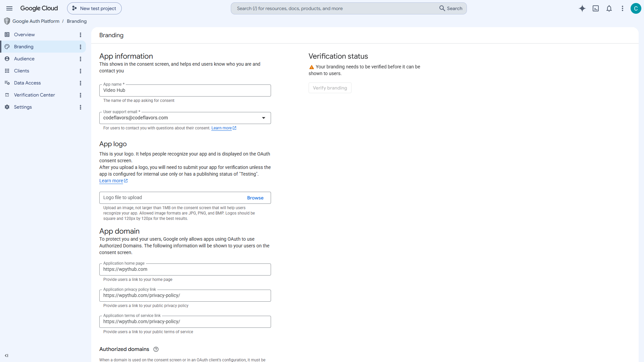Open more options for Overview
Screen dimensions: 644x362
80,35
